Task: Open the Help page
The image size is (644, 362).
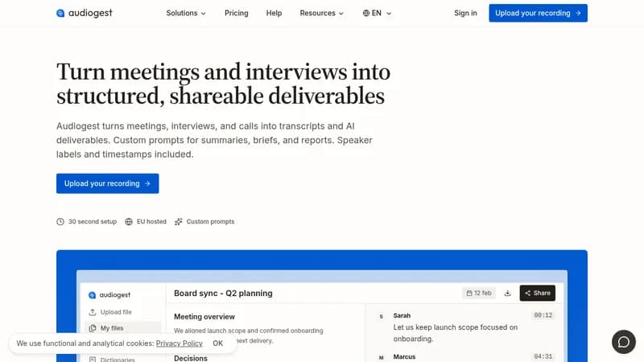Action: coord(274,13)
